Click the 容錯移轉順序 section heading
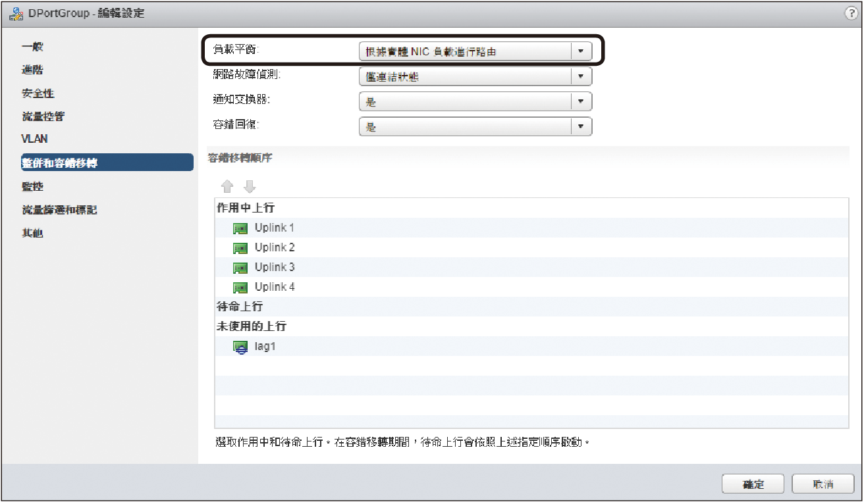The width and height of the screenshot is (864, 504). click(240, 158)
